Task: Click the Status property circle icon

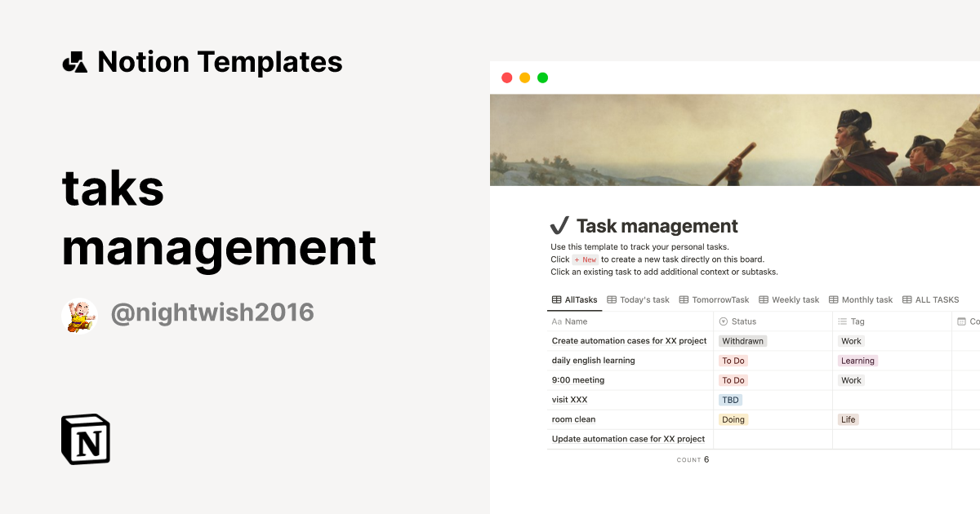Action: [722, 321]
